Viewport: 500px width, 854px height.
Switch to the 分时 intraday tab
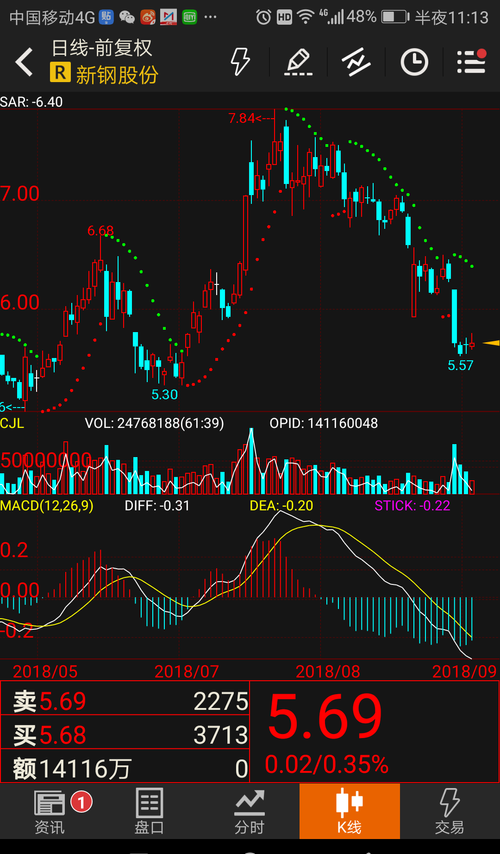click(249, 812)
